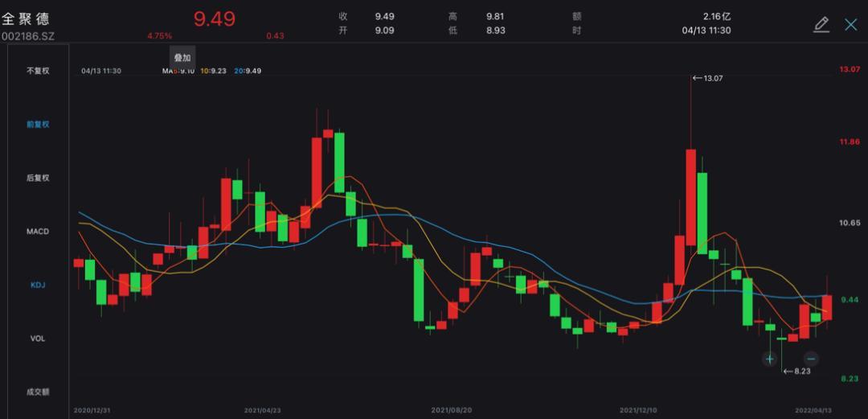Select 不复权 price adjustment option

(38, 71)
